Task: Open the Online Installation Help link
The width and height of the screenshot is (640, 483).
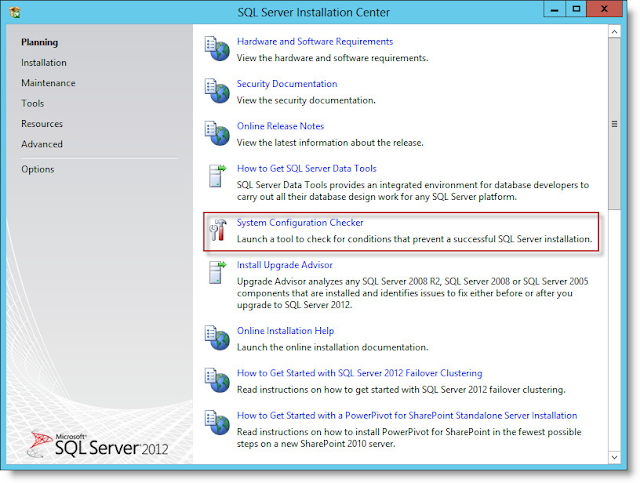Action: pos(285,330)
